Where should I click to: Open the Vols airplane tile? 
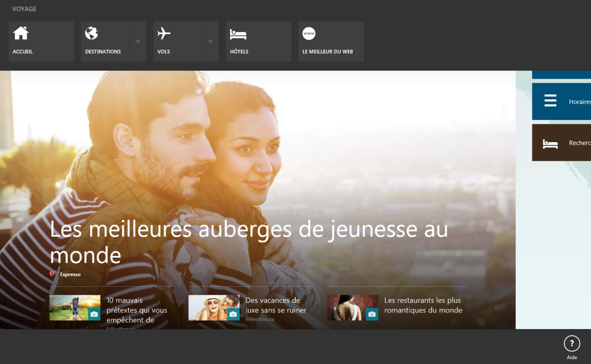click(x=177, y=41)
